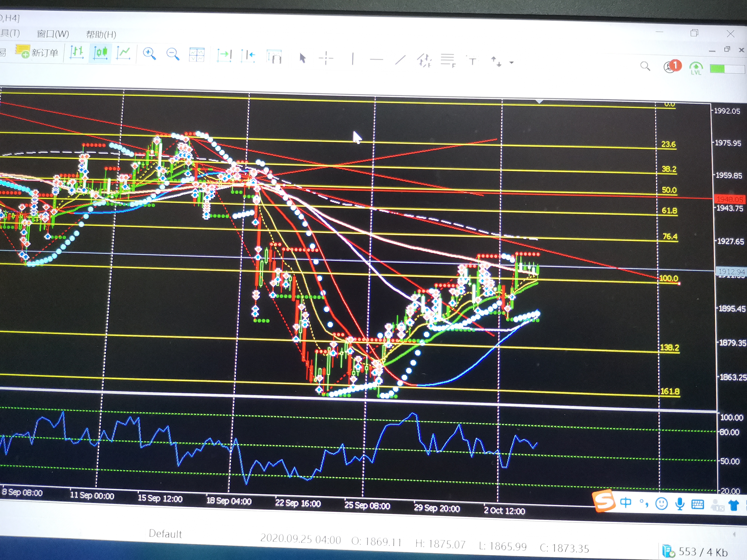Open the 窗口(W) menu
Viewport: 747px width, 560px height.
point(53,34)
